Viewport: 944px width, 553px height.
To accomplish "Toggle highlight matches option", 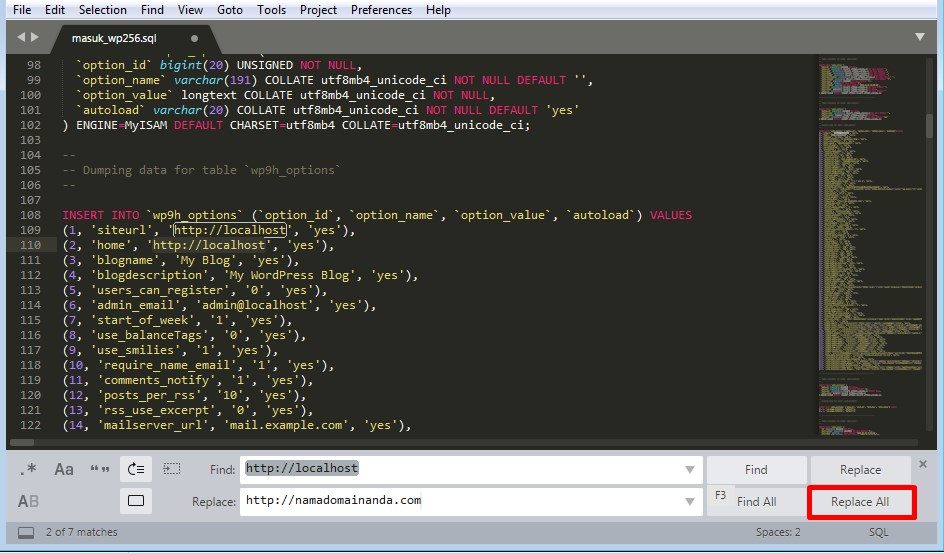I will 136,501.
